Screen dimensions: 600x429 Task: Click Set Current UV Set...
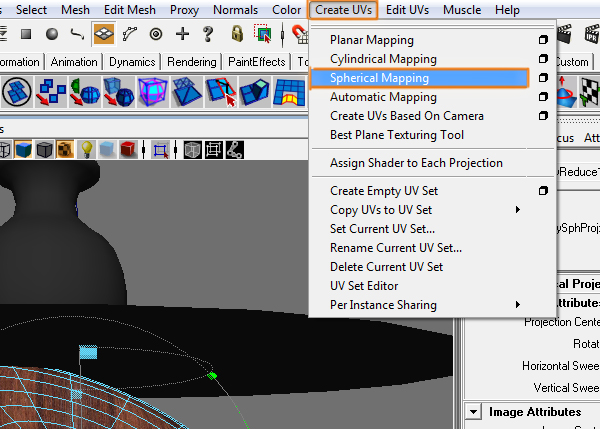[x=382, y=229]
